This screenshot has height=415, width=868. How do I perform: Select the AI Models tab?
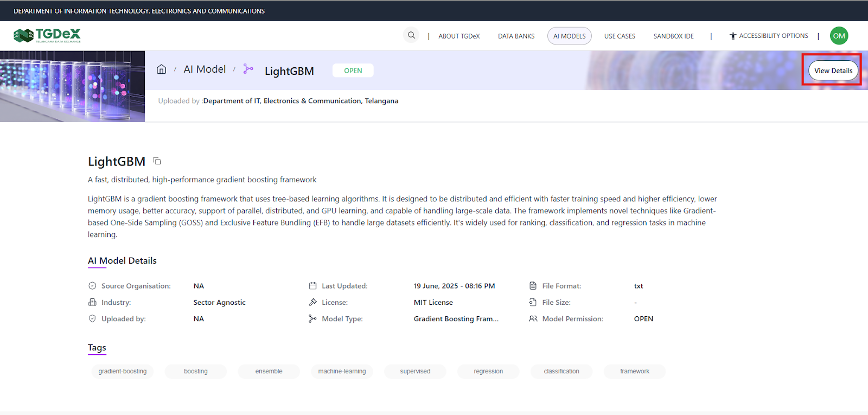tap(569, 36)
